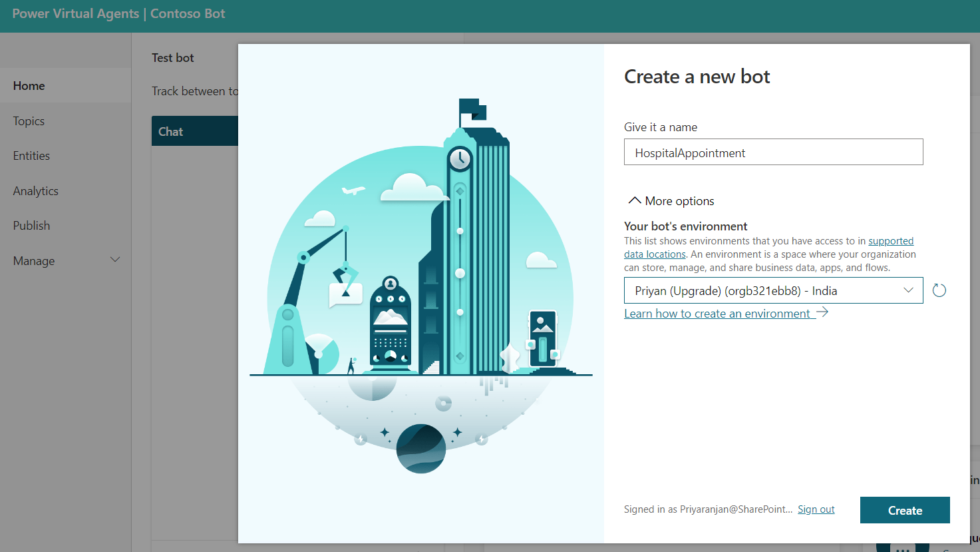Expand the Manage menu chevron
The image size is (980, 552).
[x=114, y=260]
